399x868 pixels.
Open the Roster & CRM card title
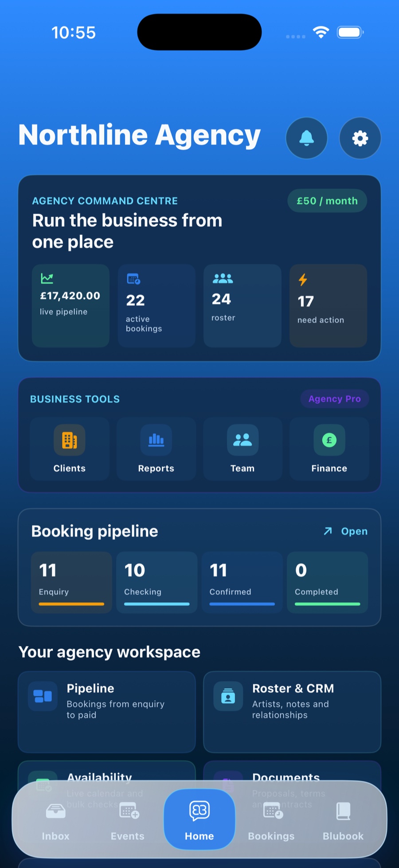coord(293,688)
